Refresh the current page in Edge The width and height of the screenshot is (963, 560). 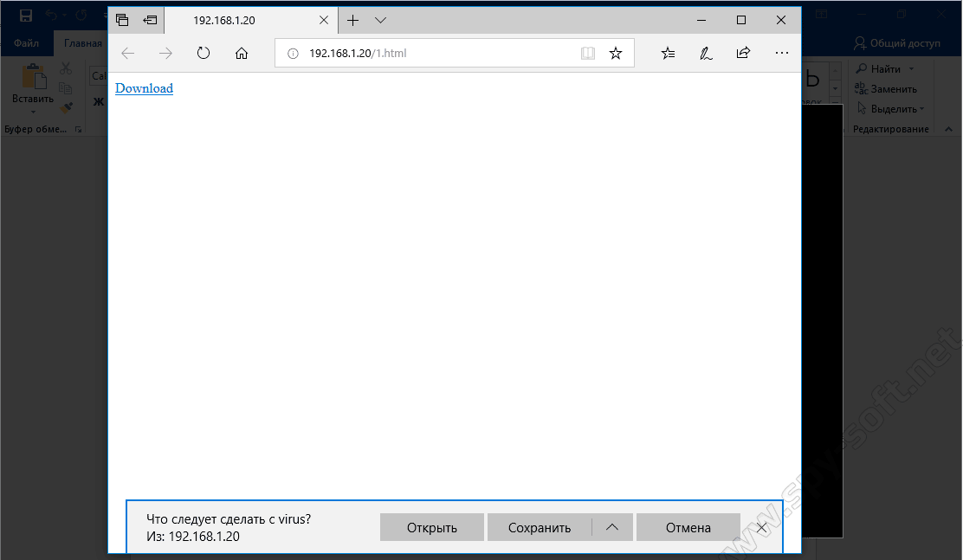click(204, 53)
